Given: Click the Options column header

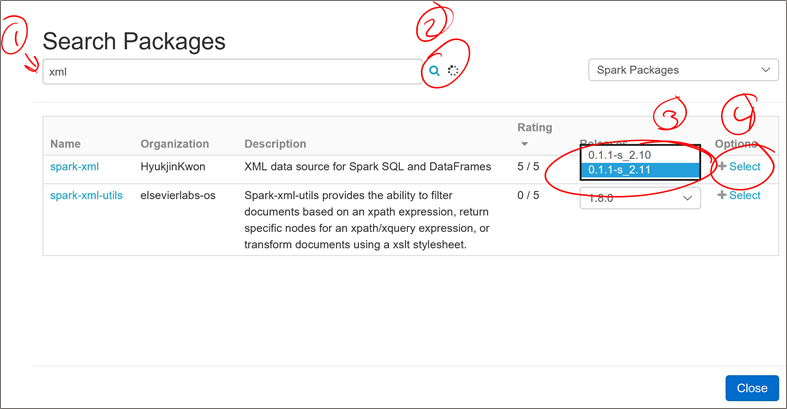Looking at the screenshot, I should pyautogui.click(x=736, y=144).
